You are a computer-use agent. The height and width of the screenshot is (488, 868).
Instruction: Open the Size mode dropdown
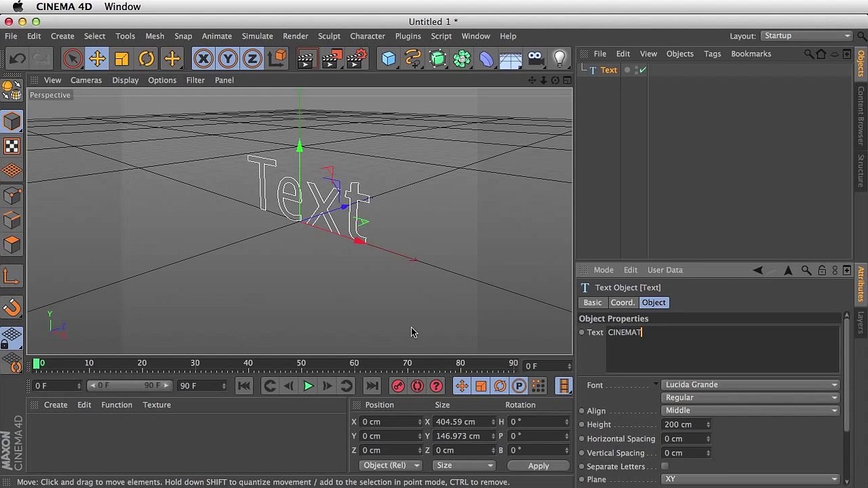(464, 465)
